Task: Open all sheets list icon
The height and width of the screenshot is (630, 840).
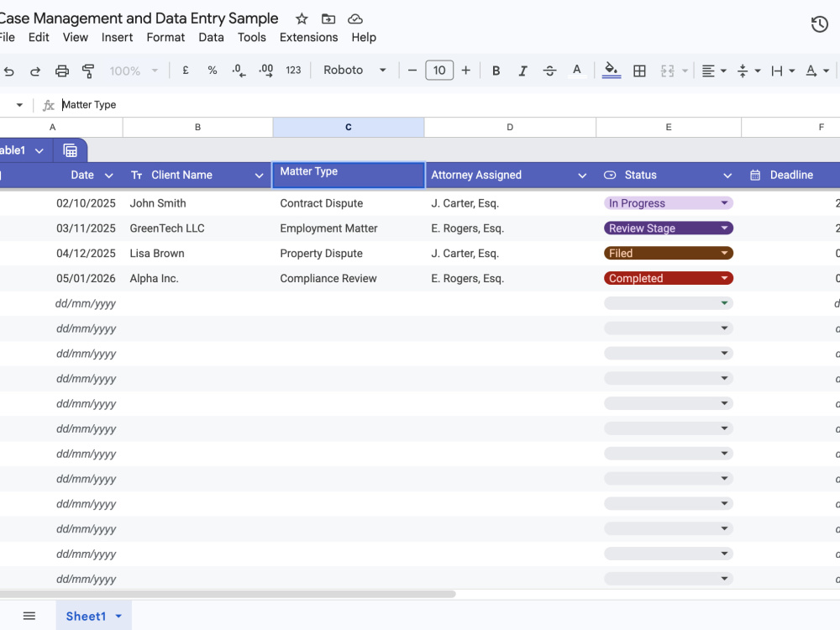Action: [29, 616]
